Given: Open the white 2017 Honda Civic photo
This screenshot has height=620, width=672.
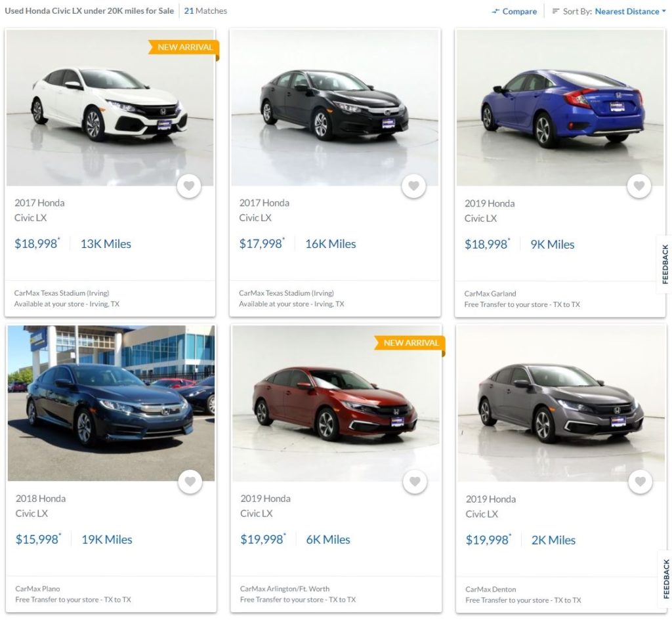Looking at the screenshot, I should coord(110,108).
